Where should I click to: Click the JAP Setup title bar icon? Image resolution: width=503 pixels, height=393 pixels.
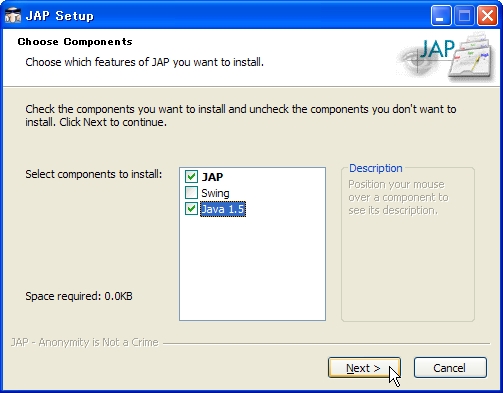(13, 15)
